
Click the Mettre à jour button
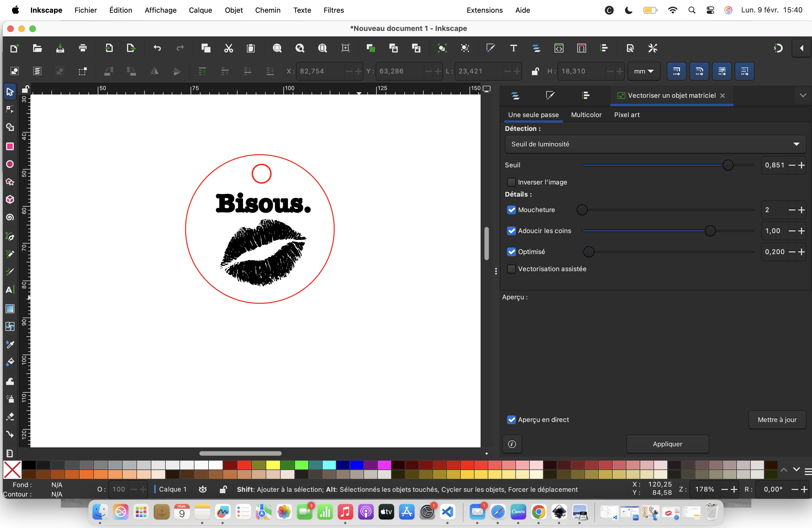point(777,419)
